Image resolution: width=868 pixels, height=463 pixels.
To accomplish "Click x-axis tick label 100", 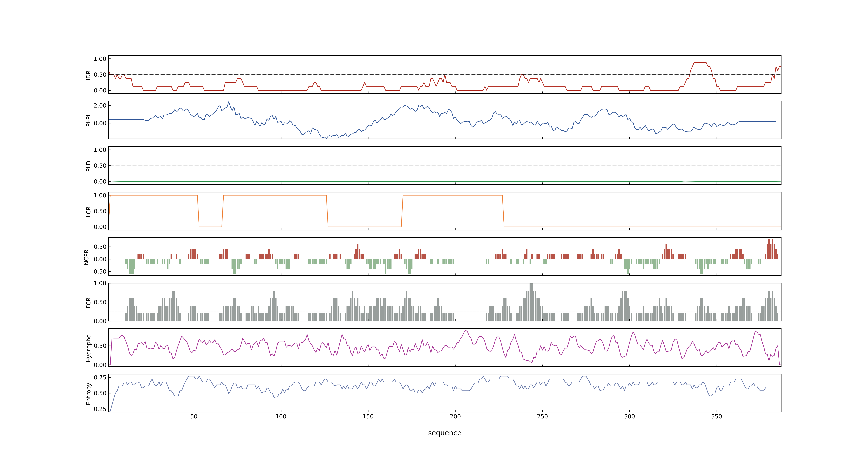I will (281, 416).
